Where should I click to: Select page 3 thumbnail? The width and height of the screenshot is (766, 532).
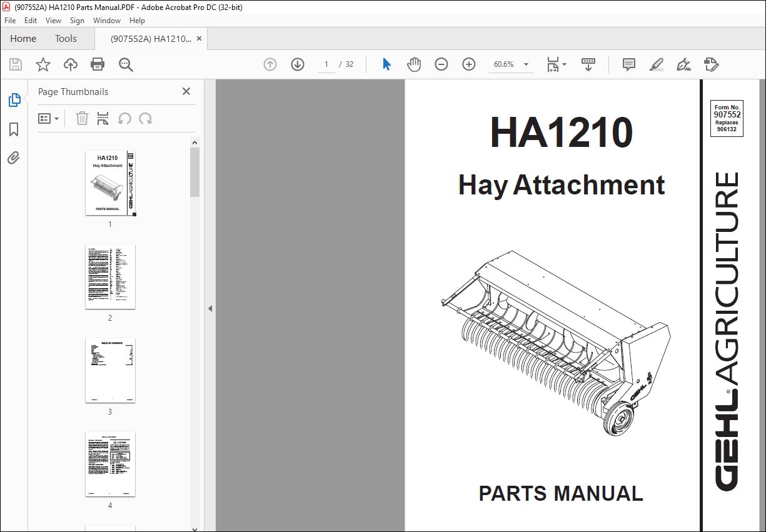tap(110, 371)
